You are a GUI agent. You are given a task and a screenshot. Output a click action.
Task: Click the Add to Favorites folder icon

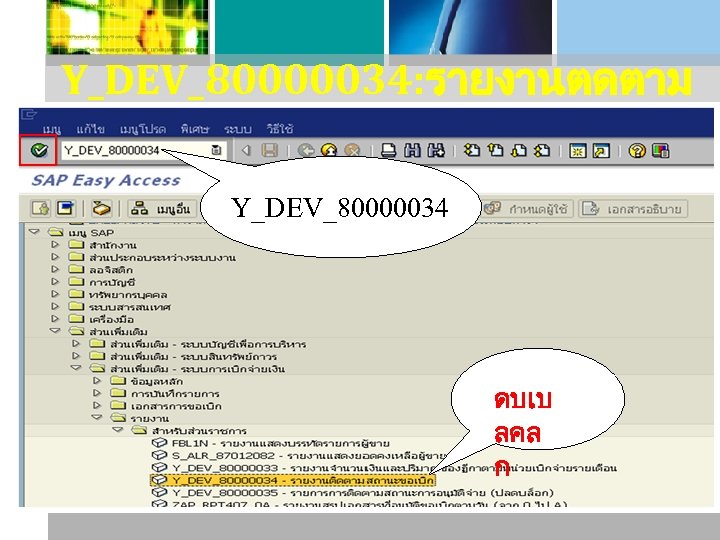[40, 208]
